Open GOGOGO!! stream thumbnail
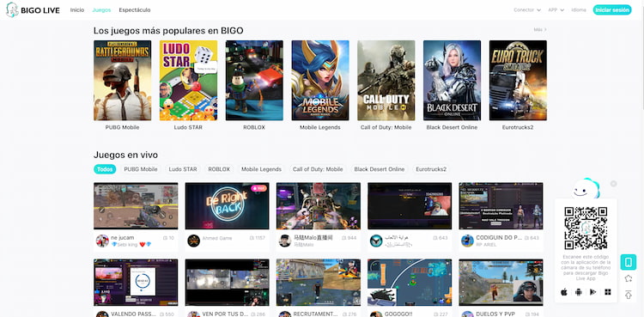The image size is (644, 317). 410,283
